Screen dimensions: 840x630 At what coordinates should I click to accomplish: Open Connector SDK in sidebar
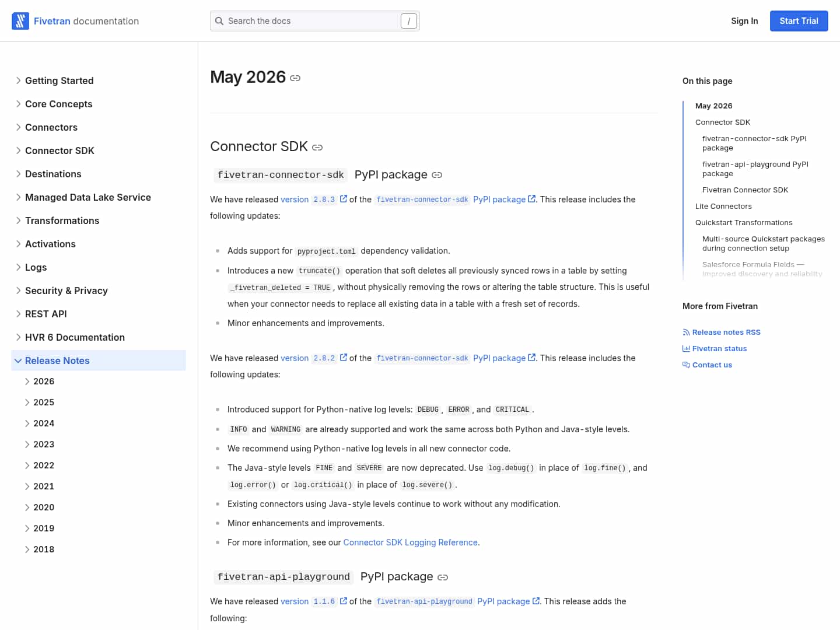(60, 150)
